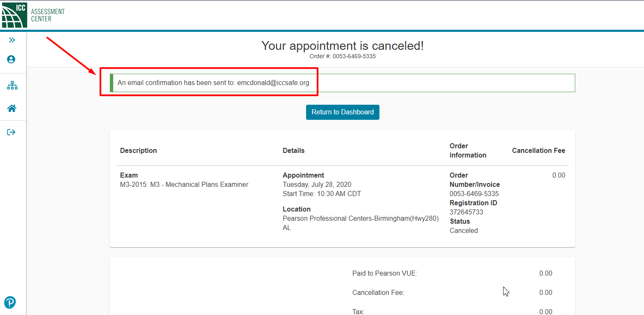This screenshot has width=644, height=315.
Task: Click the Order number under the heading
Action: (x=343, y=56)
